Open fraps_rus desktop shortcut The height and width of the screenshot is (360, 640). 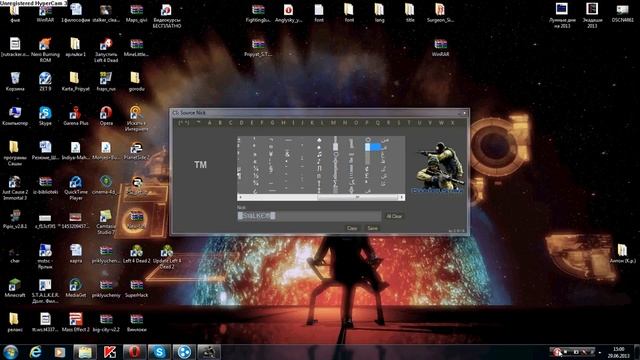[x=106, y=81]
